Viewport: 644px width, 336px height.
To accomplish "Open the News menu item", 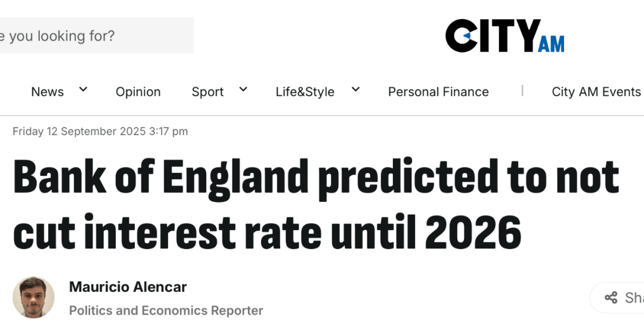I will coord(47,92).
